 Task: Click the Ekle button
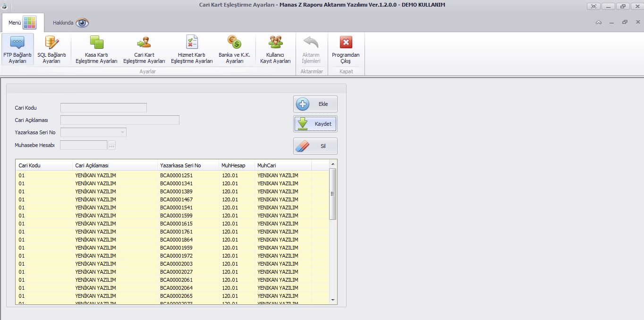click(315, 104)
